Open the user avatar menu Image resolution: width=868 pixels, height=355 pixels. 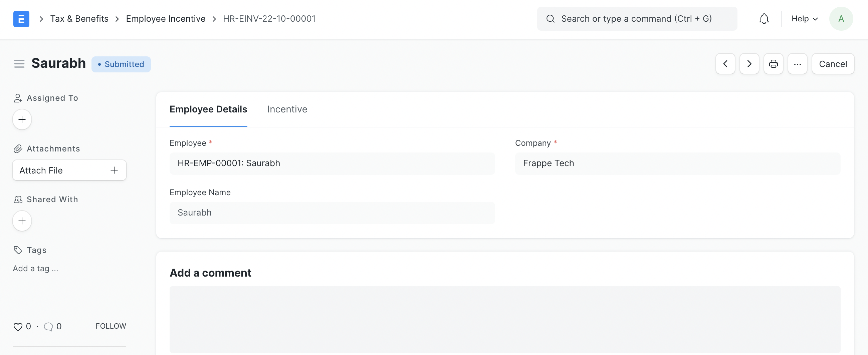[841, 19]
